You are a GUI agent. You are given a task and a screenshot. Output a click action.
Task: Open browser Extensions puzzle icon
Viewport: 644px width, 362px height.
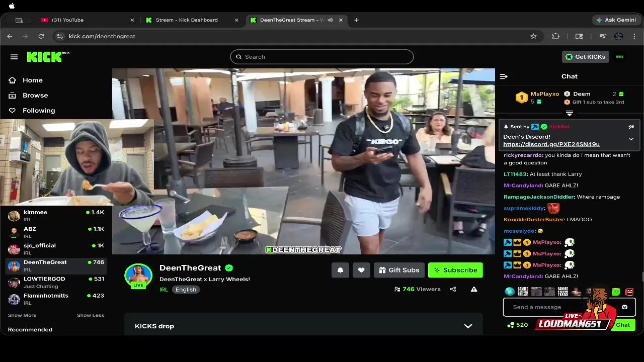coord(555,36)
